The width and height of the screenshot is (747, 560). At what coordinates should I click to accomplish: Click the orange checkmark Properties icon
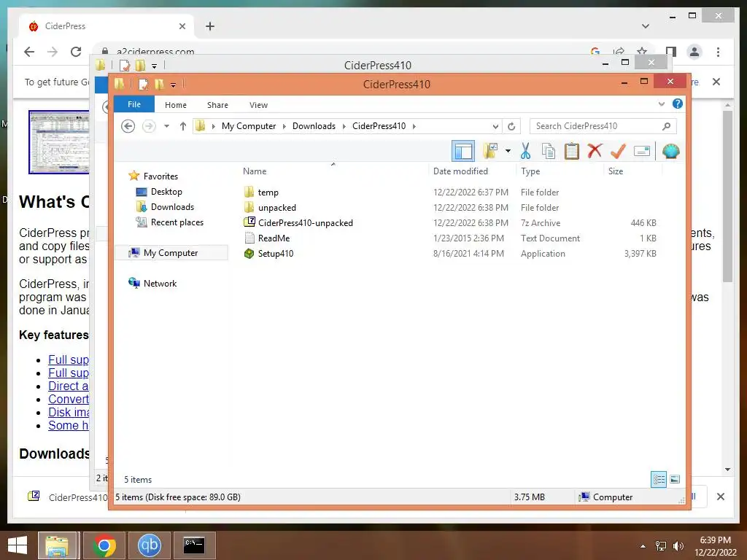(x=618, y=152)
